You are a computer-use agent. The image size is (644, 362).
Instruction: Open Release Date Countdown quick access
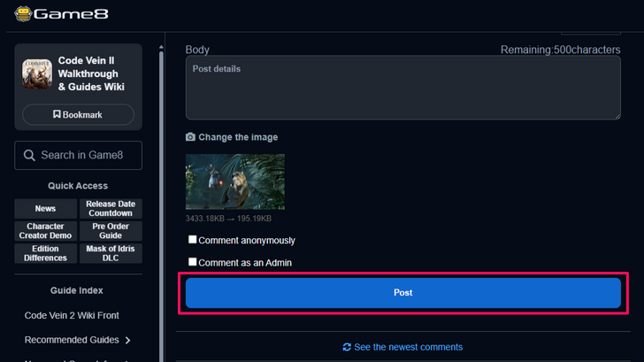click(x=111, y=209)
